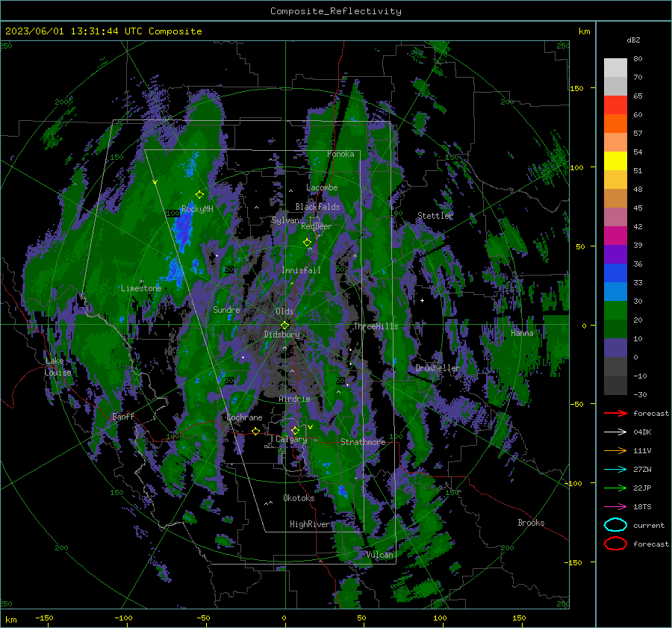Click the Lake Louise label

pyautogui.click(x=57, y=367)
